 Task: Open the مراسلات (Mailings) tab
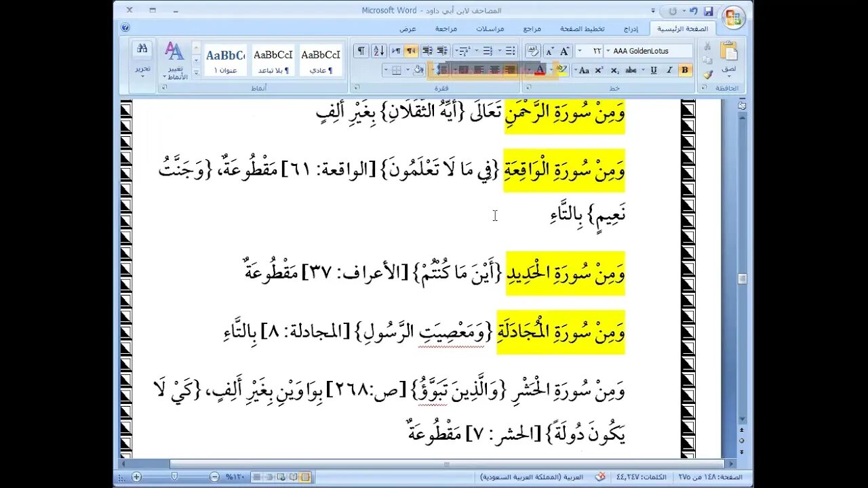pyautogui.click(x=490, y=28)
